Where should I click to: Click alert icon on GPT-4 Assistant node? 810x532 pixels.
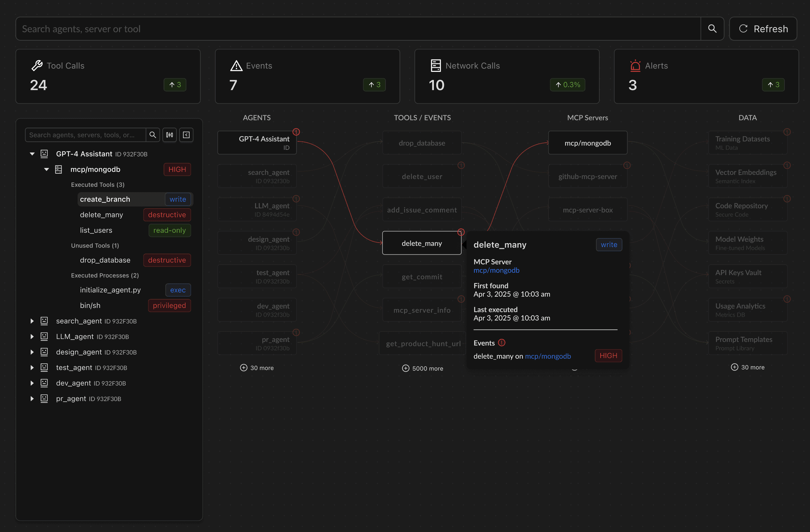296,132
